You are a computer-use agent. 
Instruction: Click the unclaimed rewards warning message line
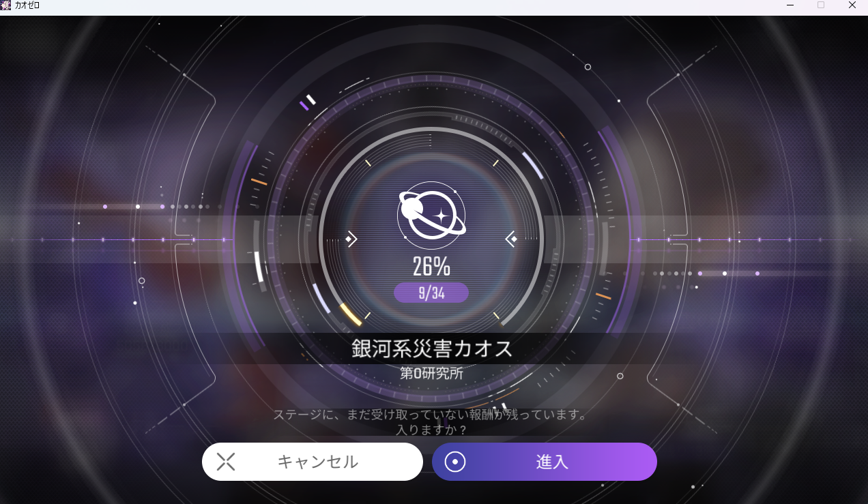[431, 415]
